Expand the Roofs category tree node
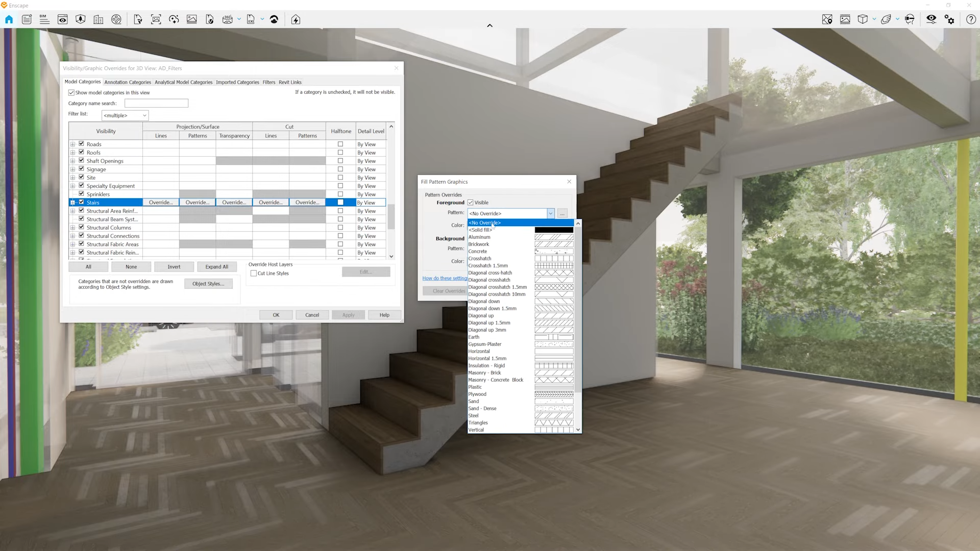 (72, 153)
